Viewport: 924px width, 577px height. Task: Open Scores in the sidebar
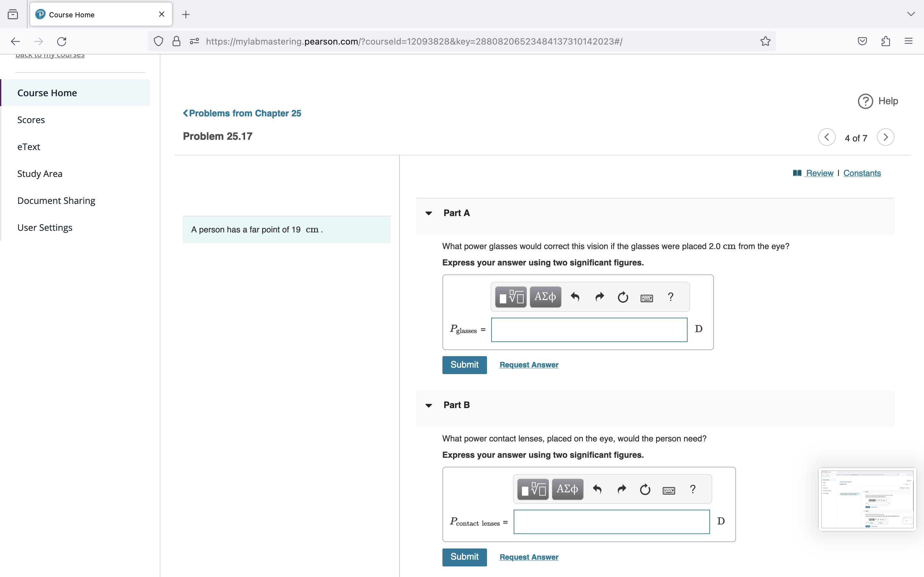31,120
